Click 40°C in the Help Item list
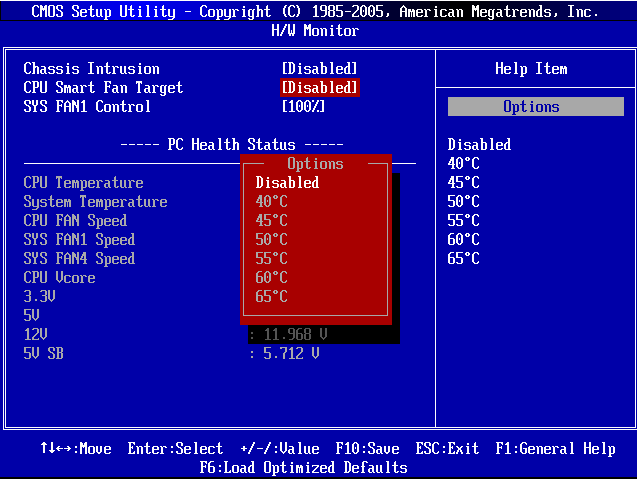This screenshot has width=637, height=479. point(464,163)
